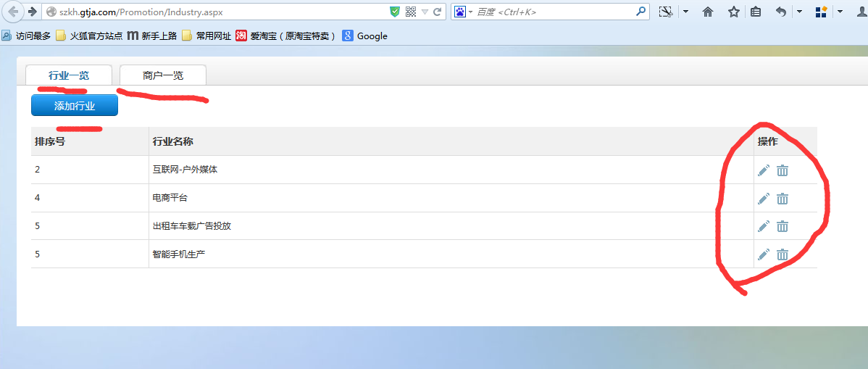Click the green shield security icon
The image size is (868, 369).
(394, 12)
